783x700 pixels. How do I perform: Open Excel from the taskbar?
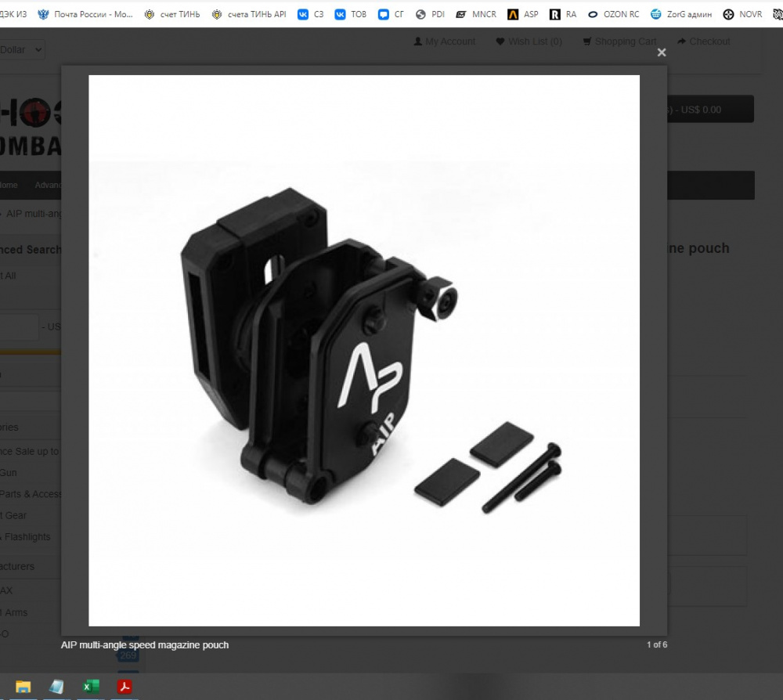tap(91, 687)
